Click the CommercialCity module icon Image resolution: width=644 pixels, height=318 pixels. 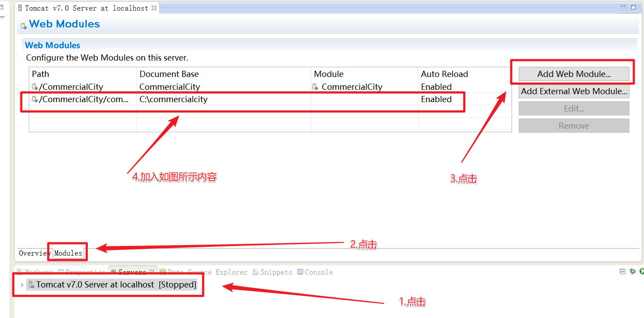coord(315,87)
